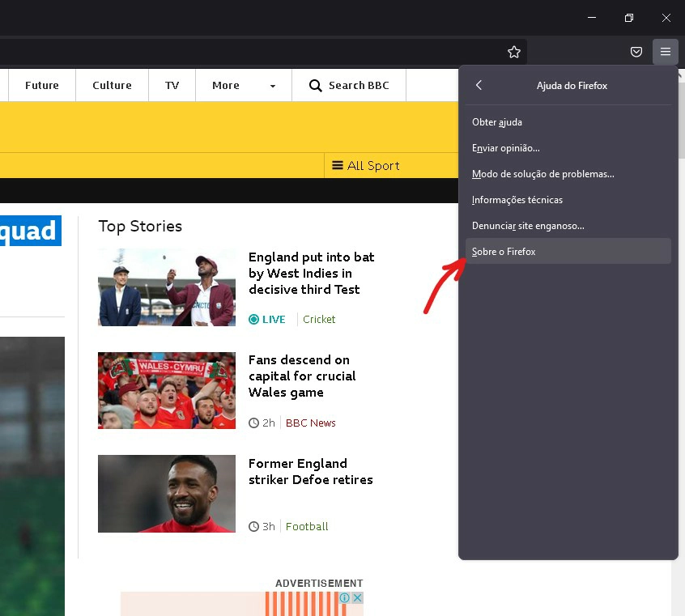685x616 pixels.
Task: Open the Culture navigation link
Action: tap(112, 85)
